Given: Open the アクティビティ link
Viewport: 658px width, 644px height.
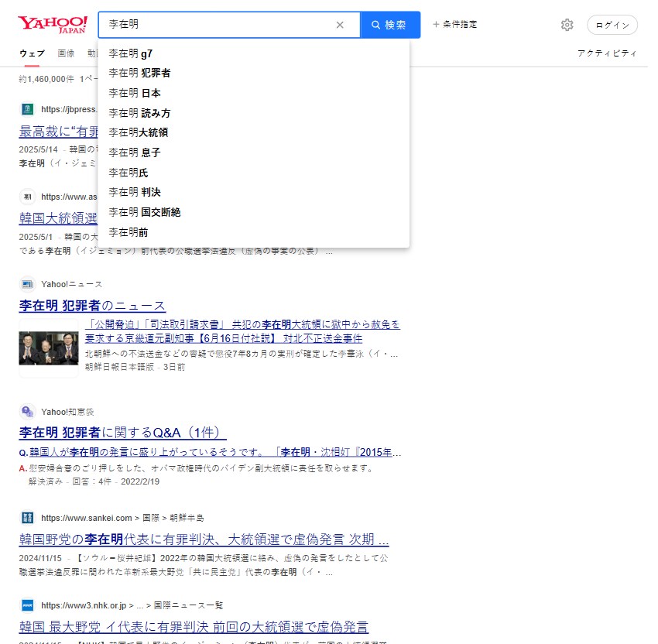Looking at the screenshot, I should (x=607, y=53).
